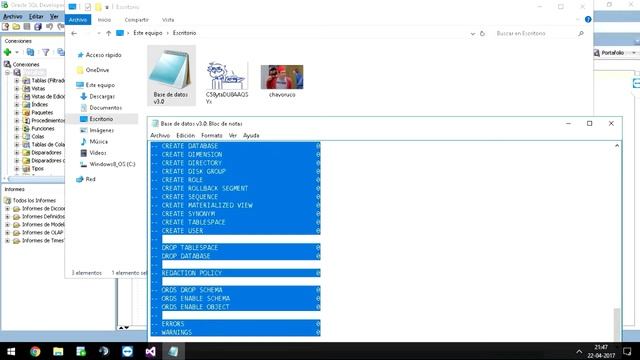This screenshot has width=640, height=360.
Task: Select Vistas de Edición tree item
Action: [x=48, y=97]
